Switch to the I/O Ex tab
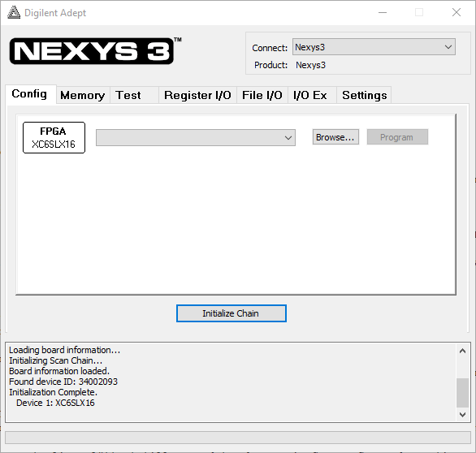Image resolution: width=476 pixels, height=453 pixels. pos(312,95)
